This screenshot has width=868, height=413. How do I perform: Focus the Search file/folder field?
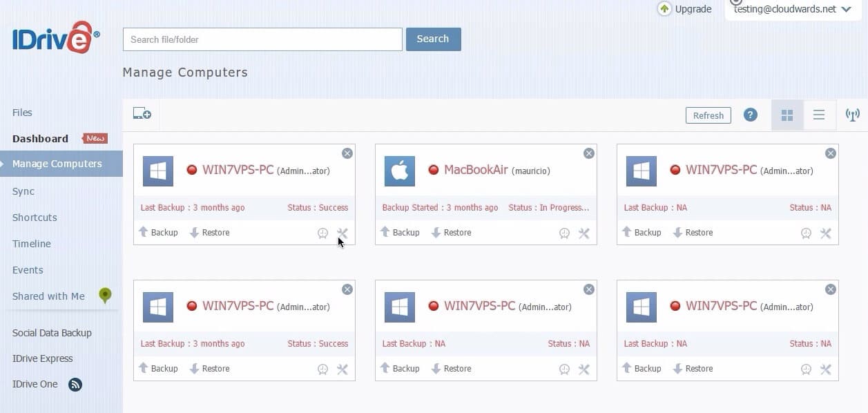pyautogui.click(x=262, y=39)
